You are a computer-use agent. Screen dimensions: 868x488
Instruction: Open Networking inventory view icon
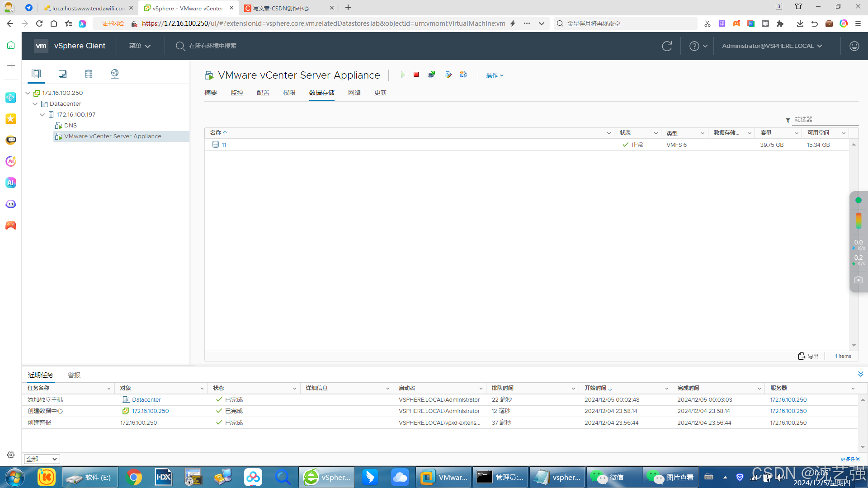[x=115, y=74]
